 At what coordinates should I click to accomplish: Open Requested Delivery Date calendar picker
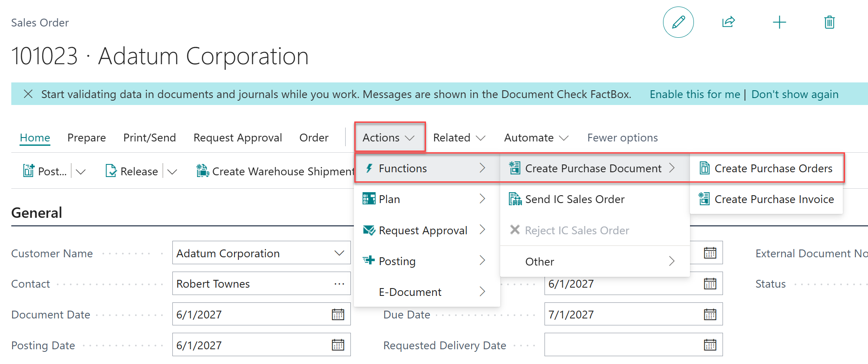tap(710, 345)
